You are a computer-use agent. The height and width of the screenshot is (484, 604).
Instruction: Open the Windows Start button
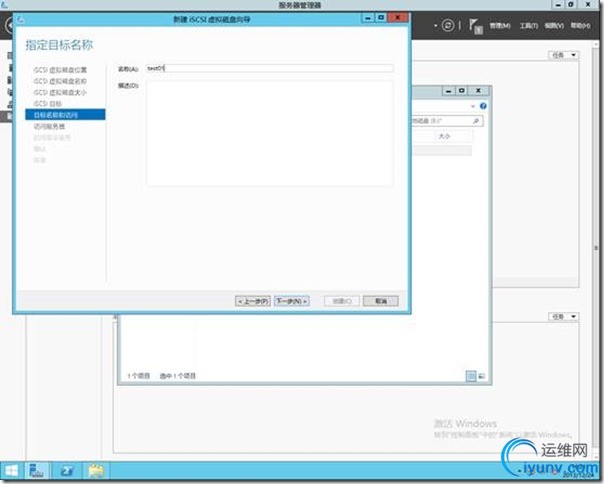point(12,471)
